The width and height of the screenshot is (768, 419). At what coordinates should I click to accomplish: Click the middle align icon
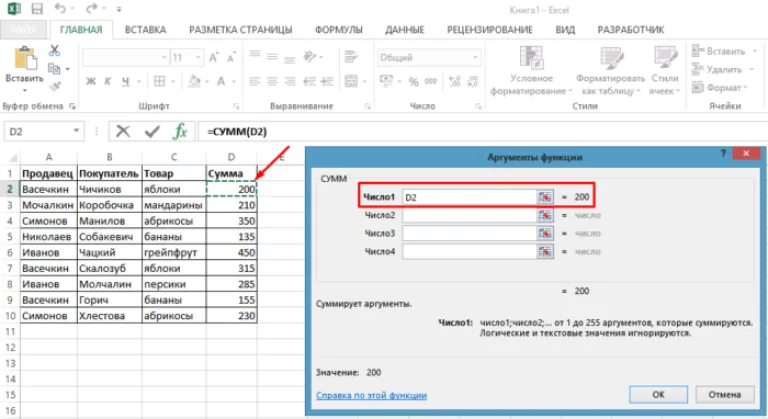[272, 57]
